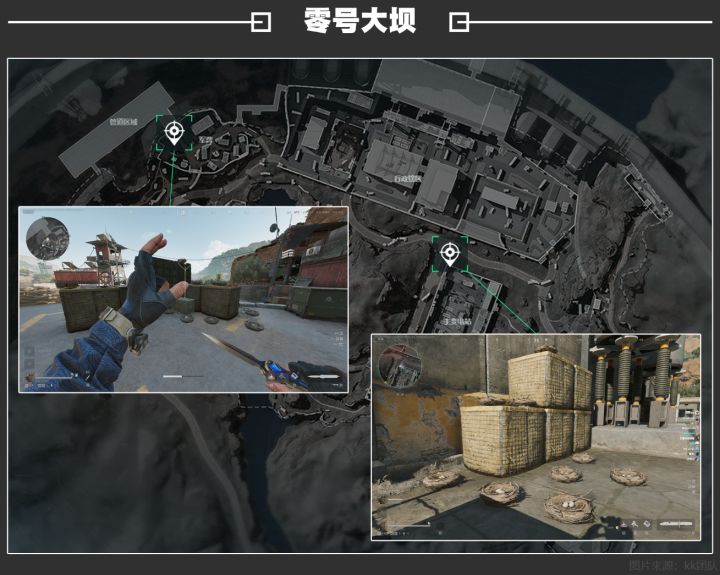Open the substation bird nests screenshot
Screen dimensions: 720x575
point(536,437)
